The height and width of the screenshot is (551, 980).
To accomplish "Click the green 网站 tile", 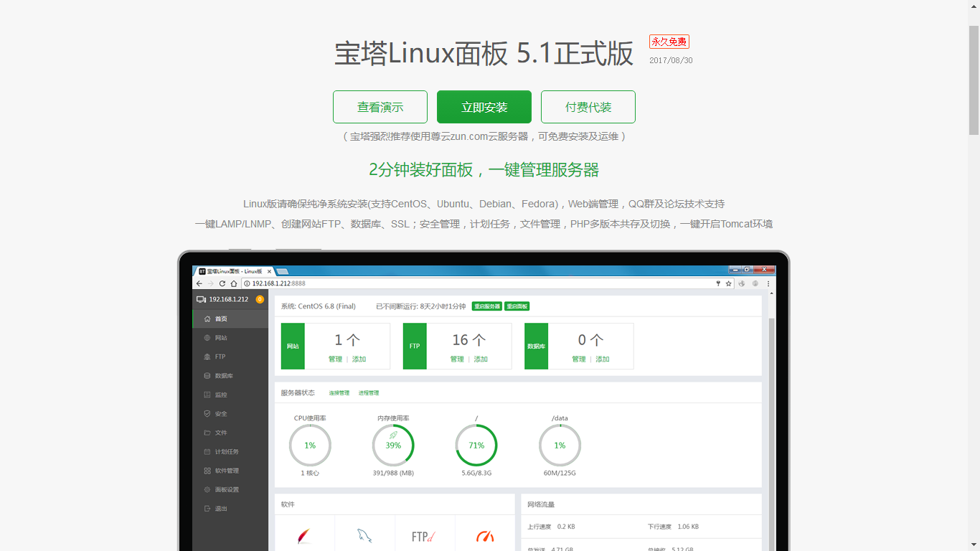I will (x=293, y=346).
